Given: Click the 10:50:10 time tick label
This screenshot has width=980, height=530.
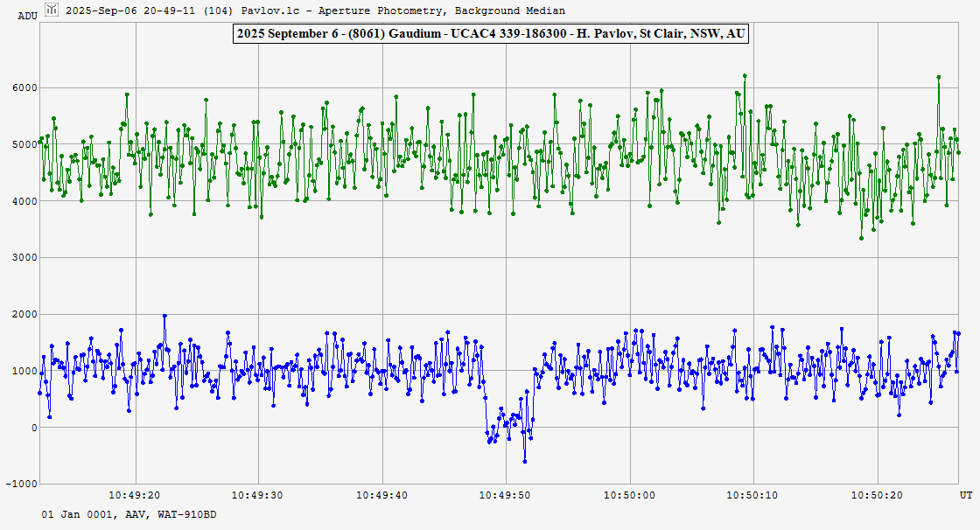Looking at the screenshot, I should click(x=753, y=495).
